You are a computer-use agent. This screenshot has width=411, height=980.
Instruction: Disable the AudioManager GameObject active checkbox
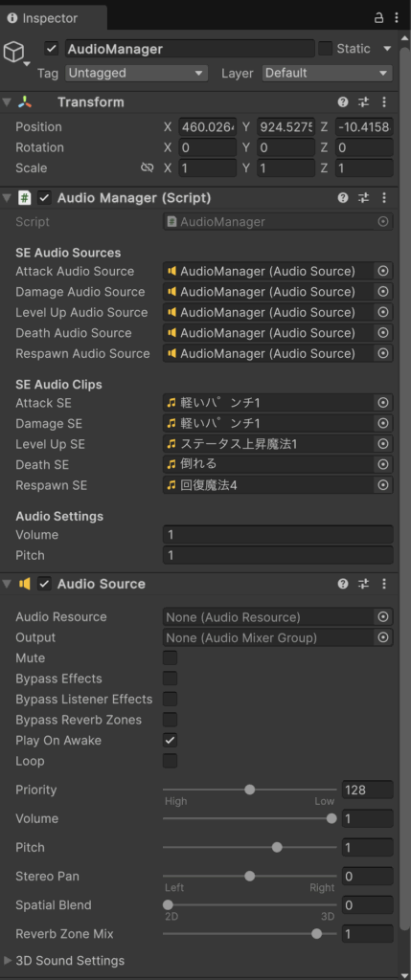coord(52,49)
